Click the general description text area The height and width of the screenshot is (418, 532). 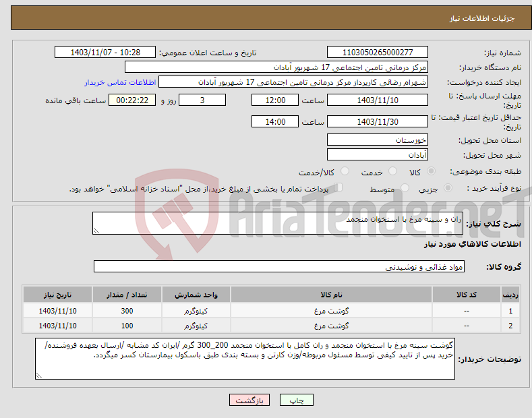[278, 223]
